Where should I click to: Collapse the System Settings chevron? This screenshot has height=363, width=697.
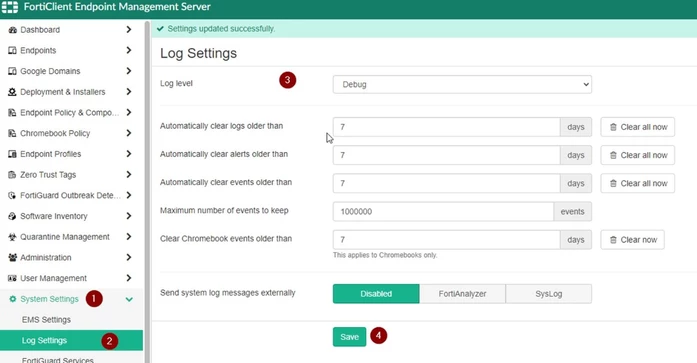[x=129, y=299]
